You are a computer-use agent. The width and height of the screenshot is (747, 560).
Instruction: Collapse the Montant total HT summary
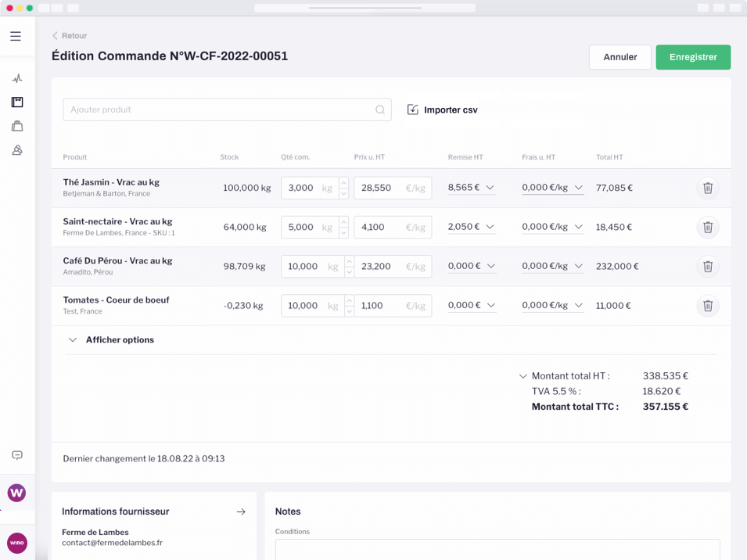pyautogui.click(x=523, y=376)
